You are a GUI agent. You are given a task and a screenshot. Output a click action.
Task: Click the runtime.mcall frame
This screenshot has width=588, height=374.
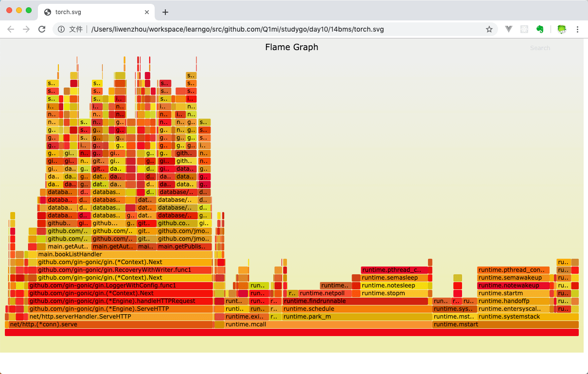[x=328, y=324]
